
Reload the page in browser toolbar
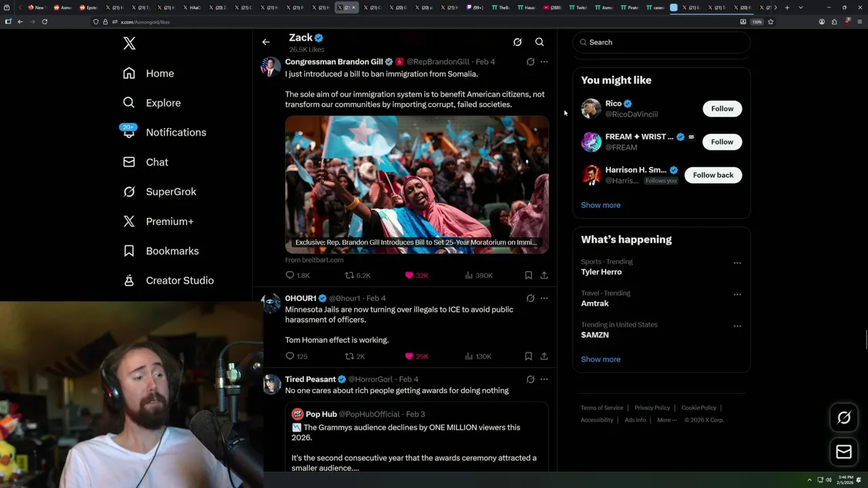45,22
